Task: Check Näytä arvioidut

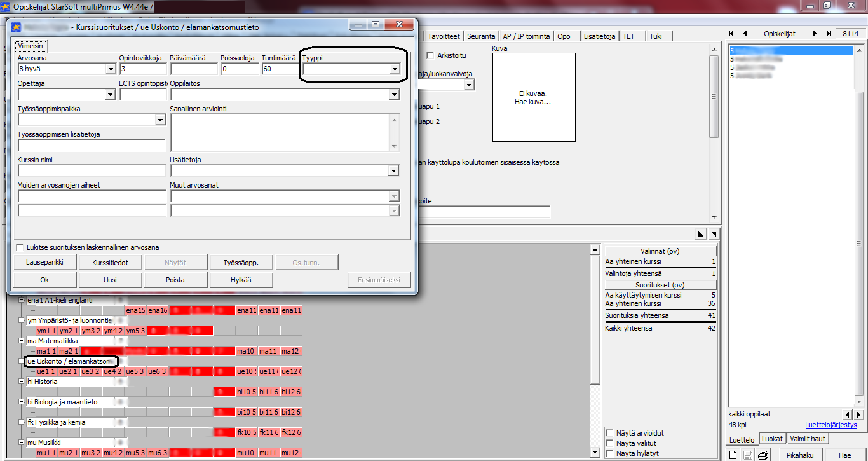Action: tap(610, 433)
